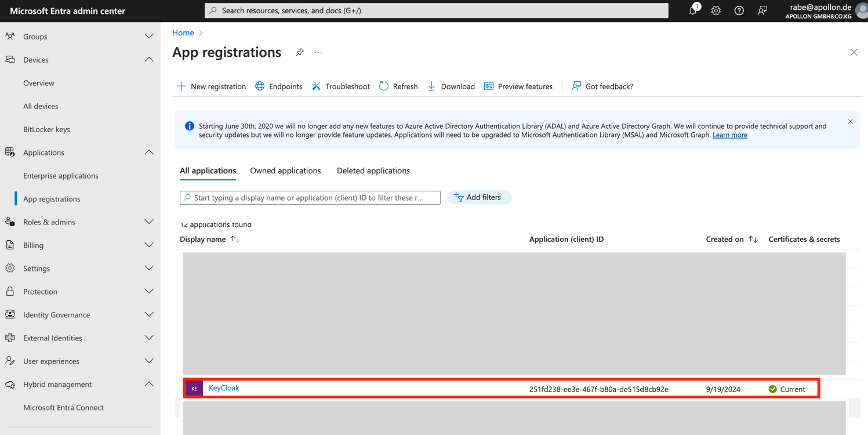This screenshot has width=868, height=435.
Task: Click the Hybrid management cloud icon
Action: (10, 384)
